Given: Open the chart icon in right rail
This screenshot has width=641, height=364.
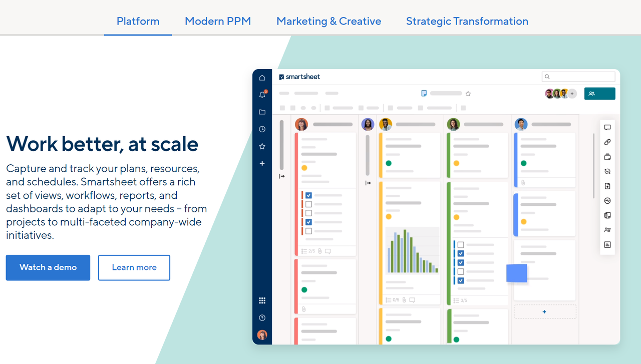Looking at the screenshot, I should coord(607,245).
